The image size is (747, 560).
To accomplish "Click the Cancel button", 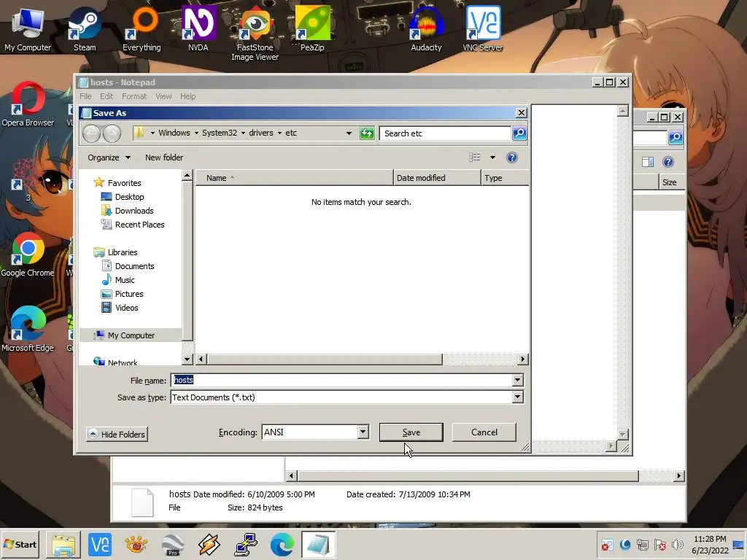I will [484, 432].
